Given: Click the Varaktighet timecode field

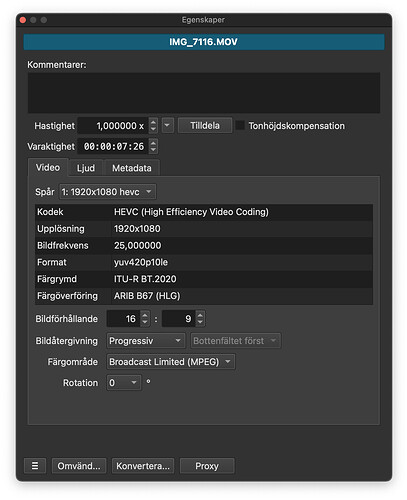Looking at the screenshot, I should (x=113, y=146).
